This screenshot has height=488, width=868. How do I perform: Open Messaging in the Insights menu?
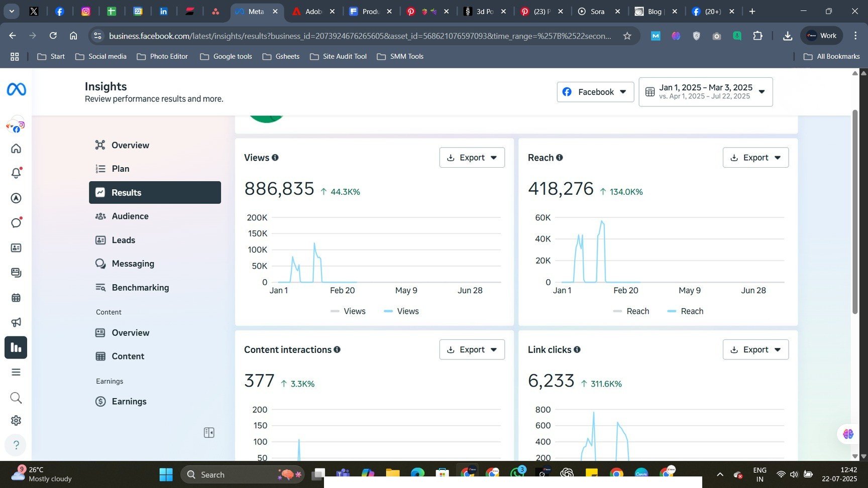pos(155,264)
